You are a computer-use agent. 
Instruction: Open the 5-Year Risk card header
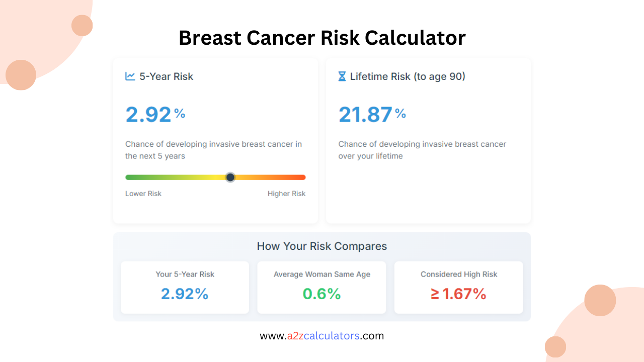click(165, 76)
